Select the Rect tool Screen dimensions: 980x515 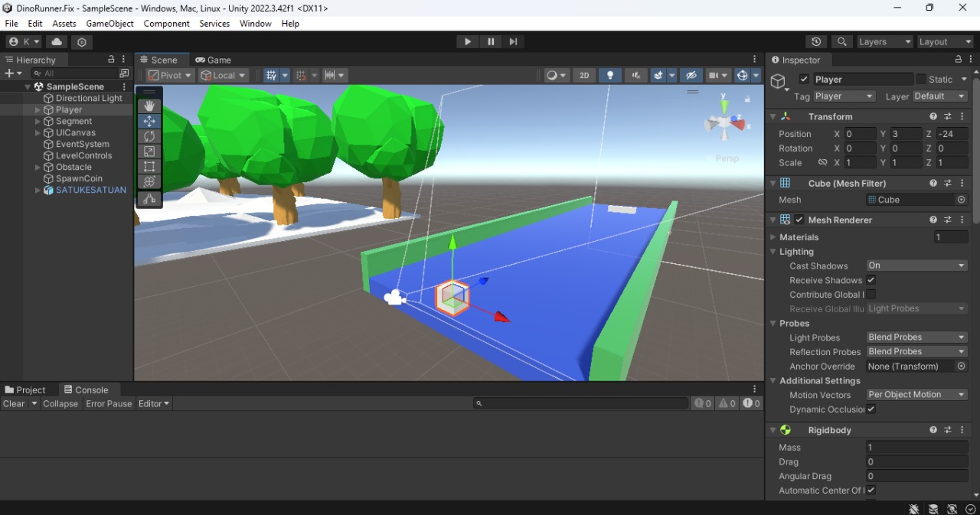(x=149, y=167)
